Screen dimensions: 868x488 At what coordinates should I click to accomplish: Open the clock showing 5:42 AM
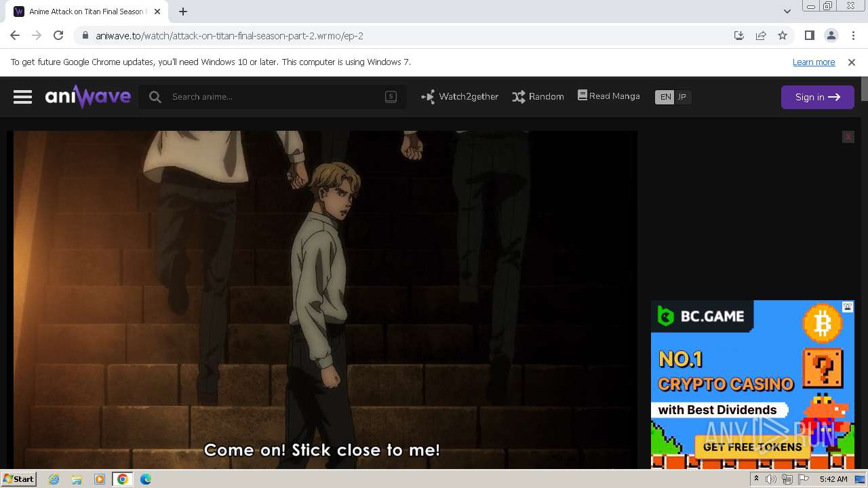(833, 479)
